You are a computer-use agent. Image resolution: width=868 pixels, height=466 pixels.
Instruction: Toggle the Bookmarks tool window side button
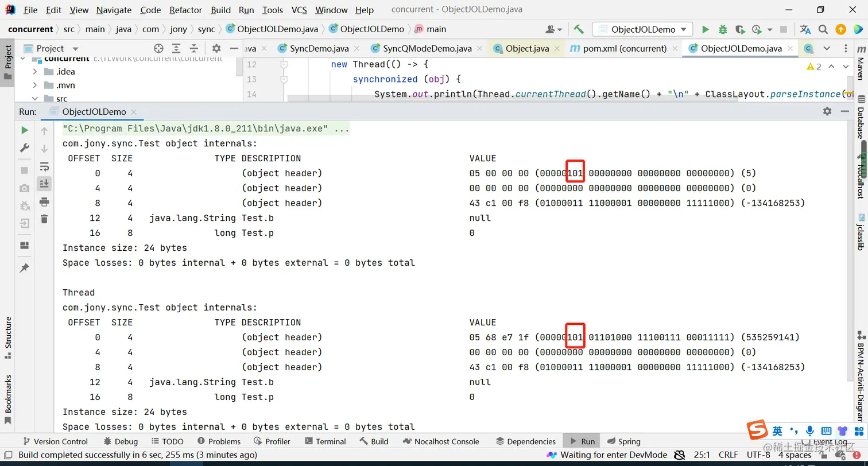(x=7, y=399)
